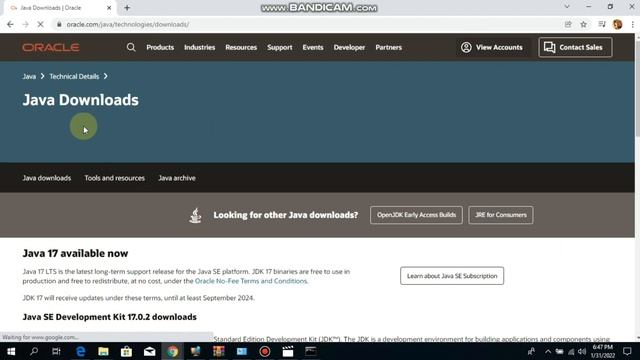Click the Oracle logo
640x360 pixels.
51,47
